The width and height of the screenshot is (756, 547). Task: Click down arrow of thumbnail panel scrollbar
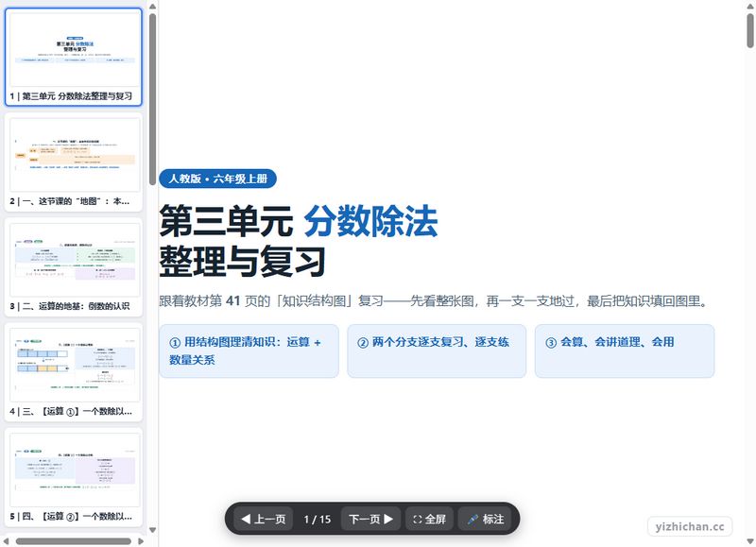click(x=152, y=530)
